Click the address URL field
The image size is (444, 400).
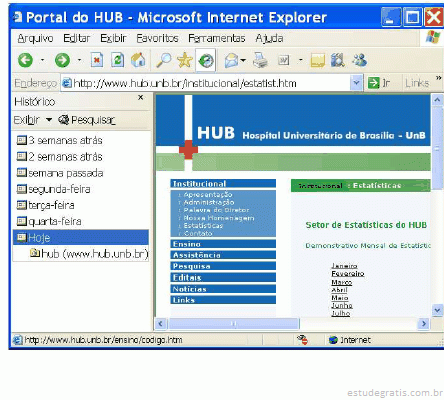(205, 83)
